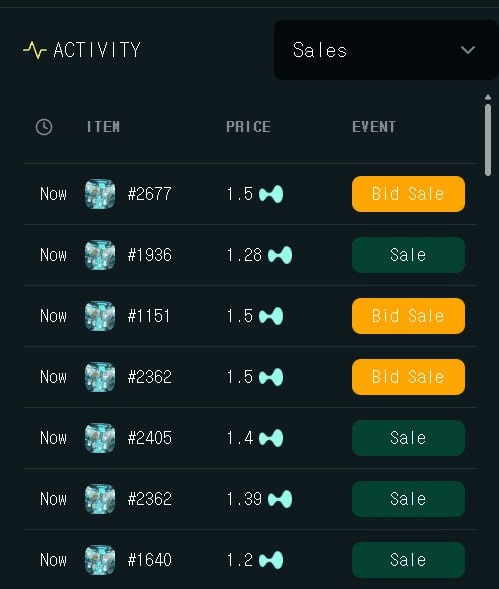Select item link #2405
Image resolution: width=499 pixels, height=589 pixels.
pyautogui.click(x=150, y=438)
